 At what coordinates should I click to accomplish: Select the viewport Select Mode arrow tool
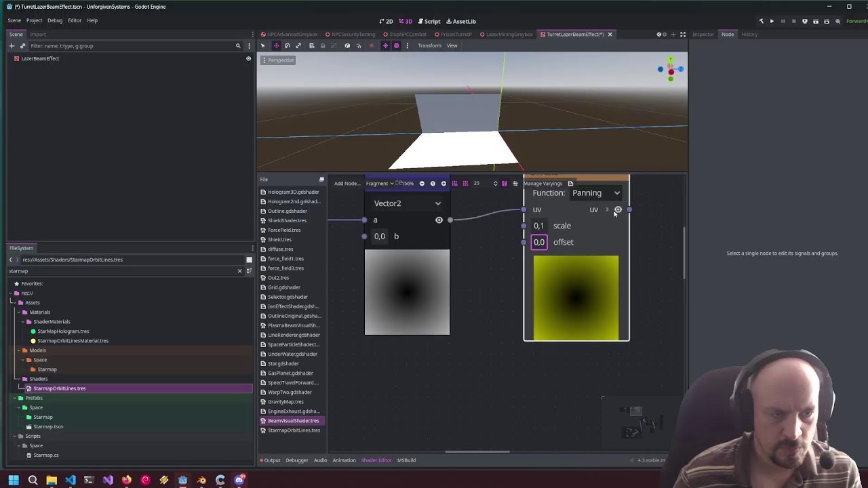click(x=263, y=45)
